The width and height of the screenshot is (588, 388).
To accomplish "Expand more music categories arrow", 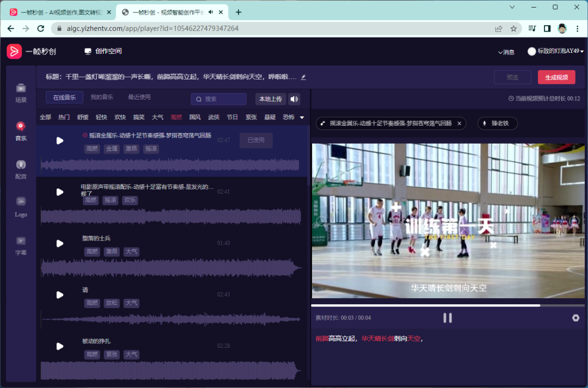I will point(302,118).
